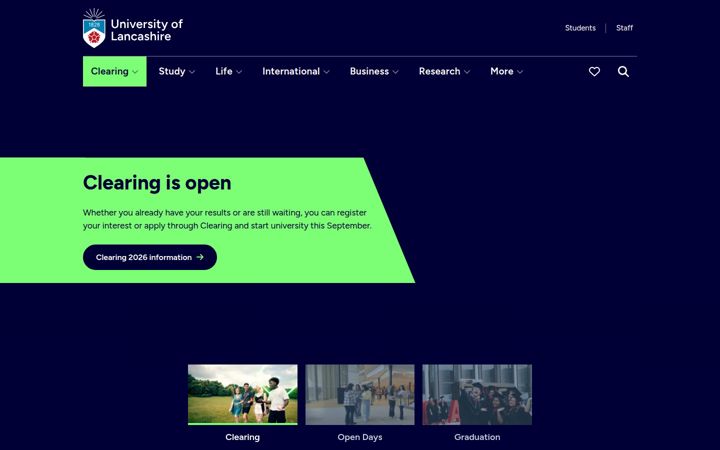The height and width of the screenshot is (450, 720).
Task: Go to the Staff link
Action: click(624, 28)
